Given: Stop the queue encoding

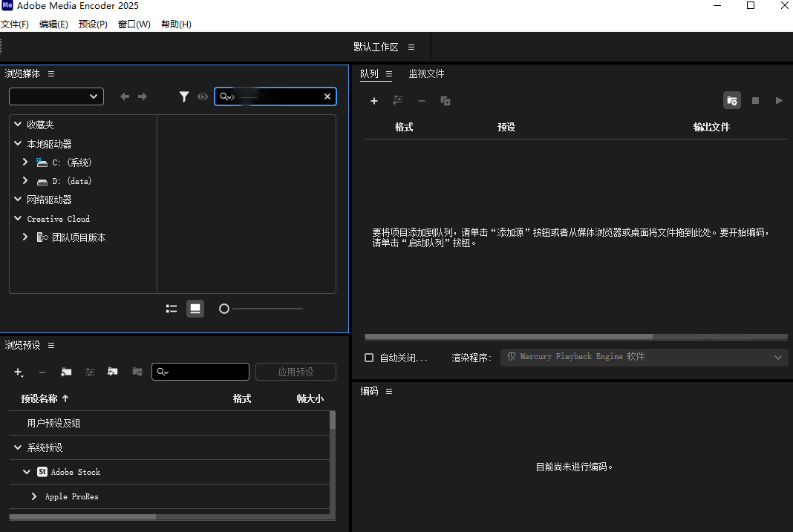Looking at the screenshot, I should tap(756, 101).
